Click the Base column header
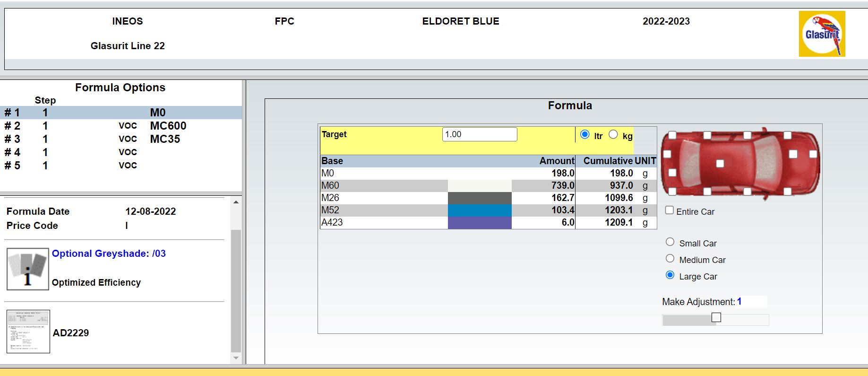 pyautogui.click(x=332, y=161)
